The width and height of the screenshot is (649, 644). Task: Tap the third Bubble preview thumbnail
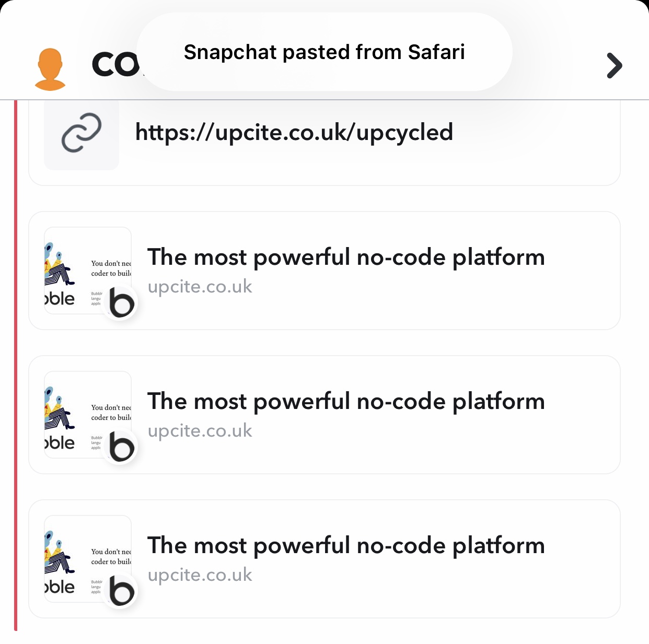pos(88,559)
